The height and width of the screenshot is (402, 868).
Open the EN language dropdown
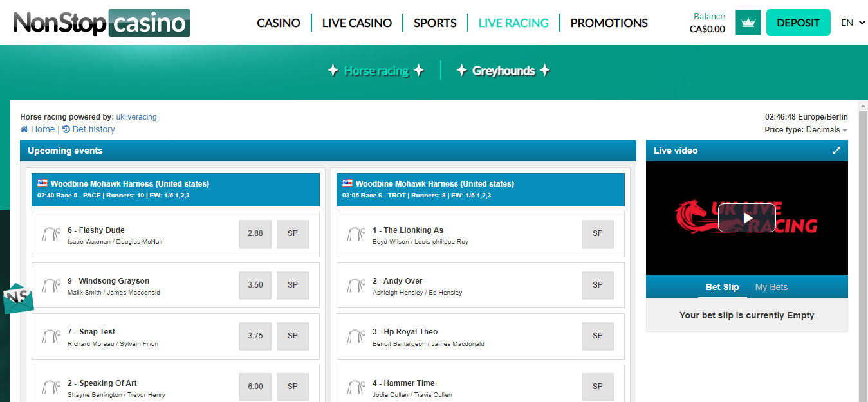(853, 23)
